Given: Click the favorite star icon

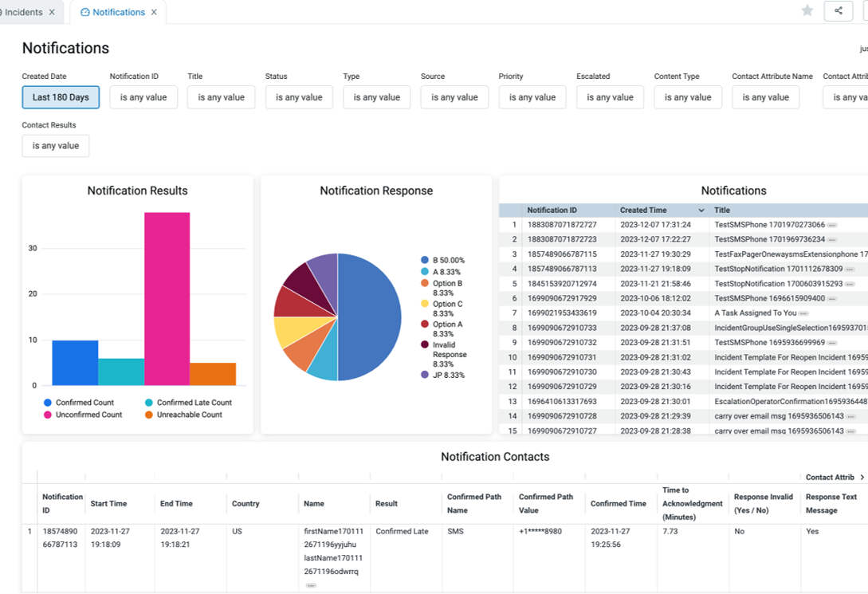Looking at the screenshot, I should pyautogui.click(x=807, y=10).
